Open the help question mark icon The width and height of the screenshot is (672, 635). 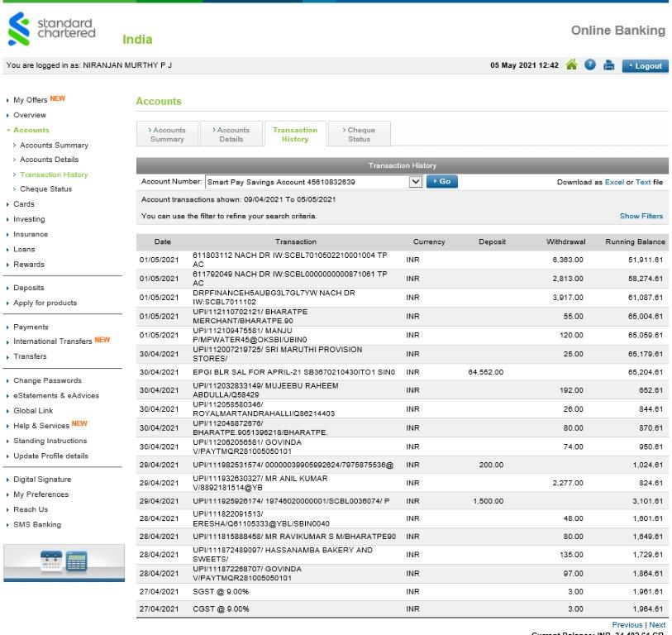tap(590, 65)
